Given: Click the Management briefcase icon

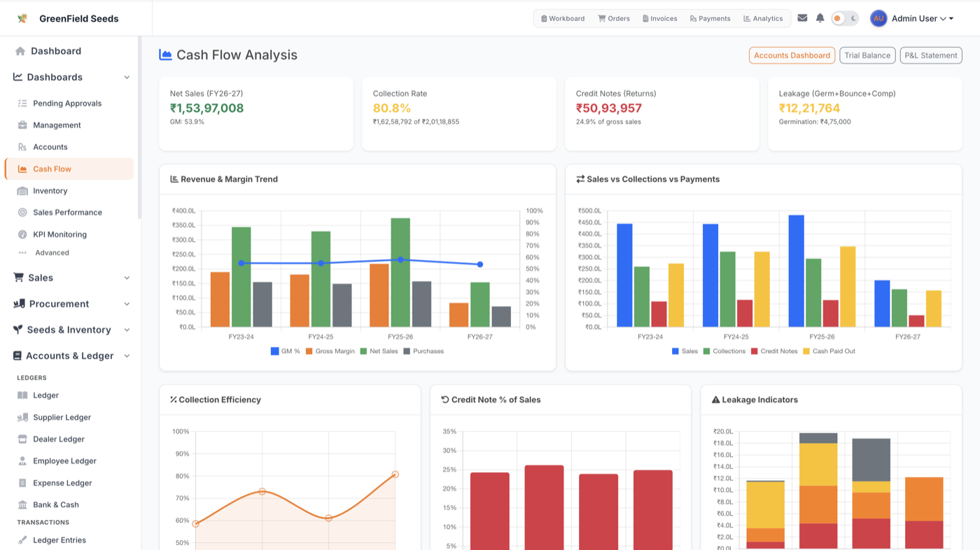Looking at the screenshot, I should (x=22, y=125).
